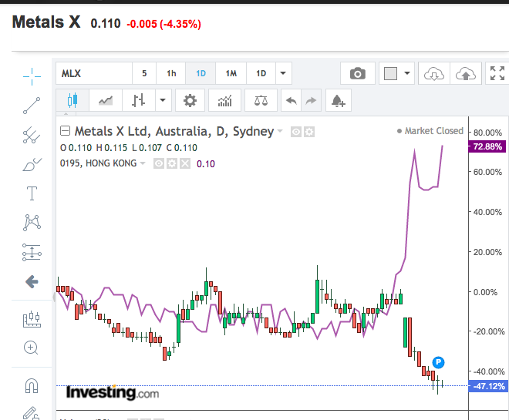Collapse the Metals X legend
The height and width of the screenshot is (420, 509).
(x=66, y=131)
